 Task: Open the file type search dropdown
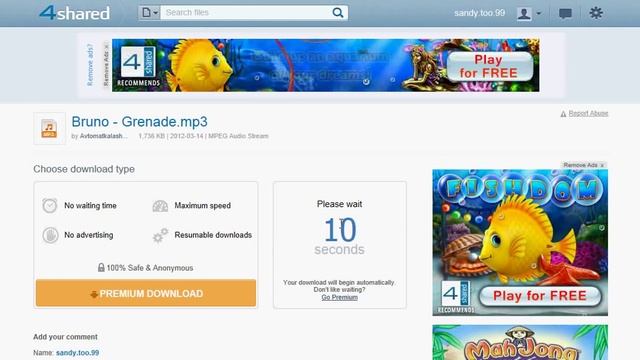[x=149, y=13]
